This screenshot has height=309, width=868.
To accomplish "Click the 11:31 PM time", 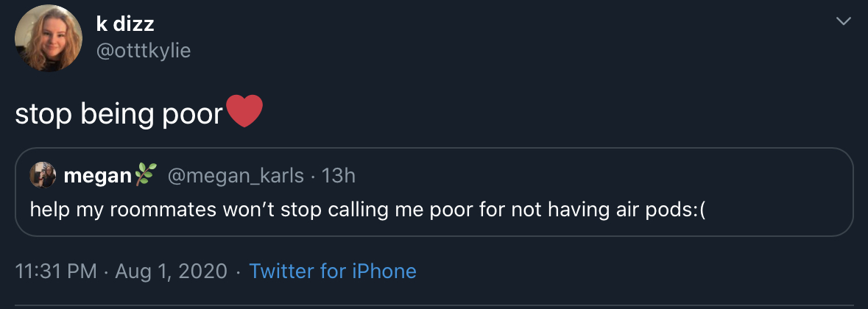I will [56, 271].
